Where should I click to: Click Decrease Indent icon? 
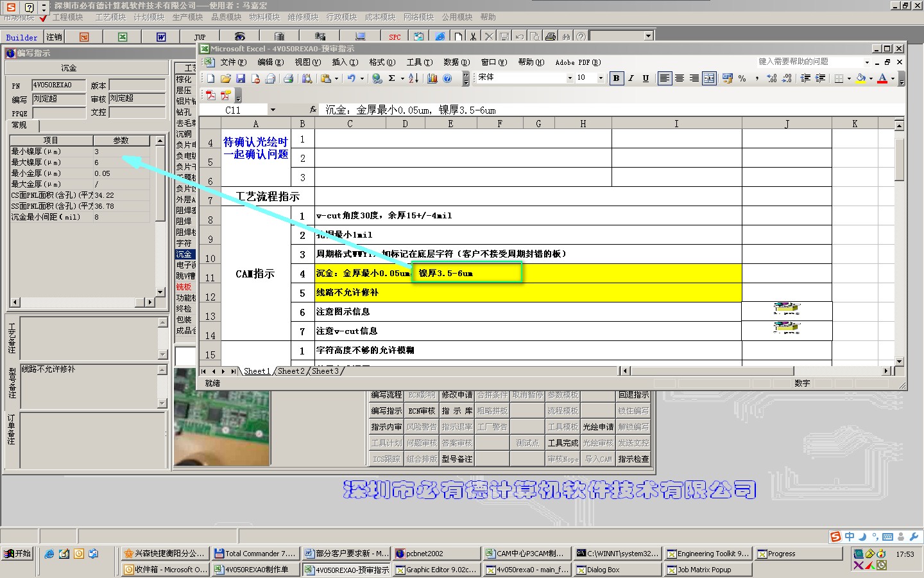click(x=805, y=78)
